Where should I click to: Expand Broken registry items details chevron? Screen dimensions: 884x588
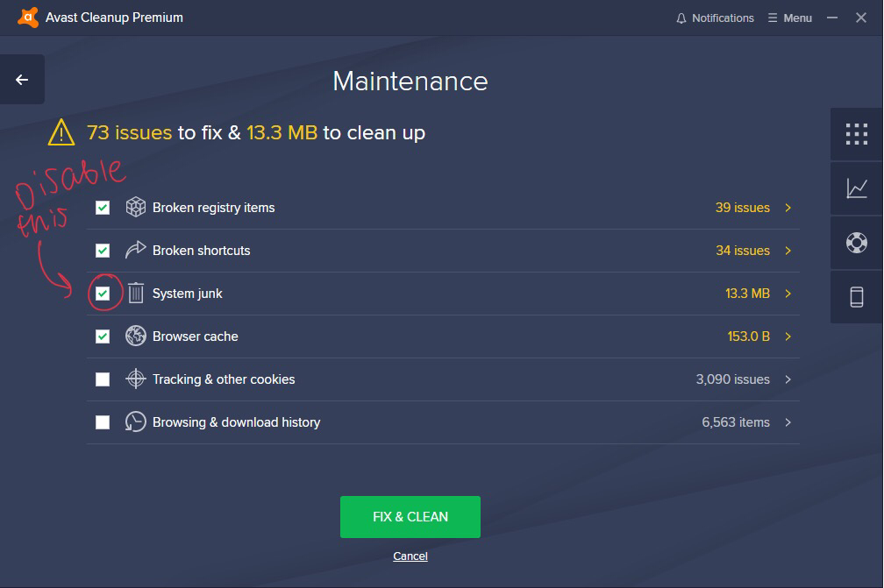click(788, 208)
